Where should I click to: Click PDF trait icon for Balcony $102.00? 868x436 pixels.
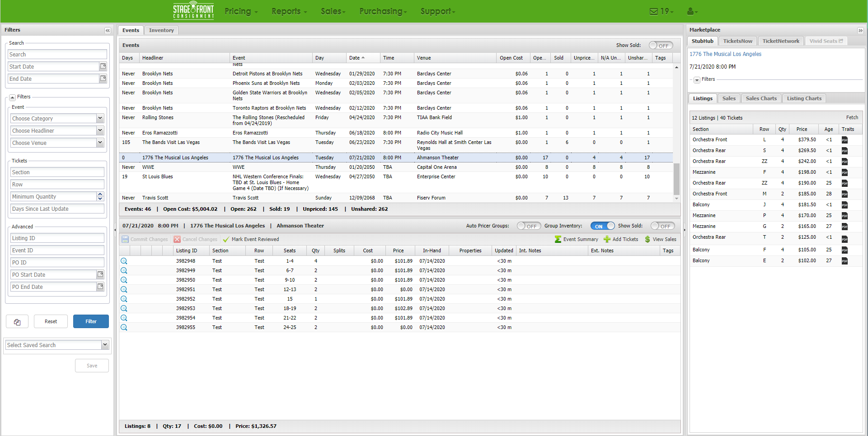[845, 261]
